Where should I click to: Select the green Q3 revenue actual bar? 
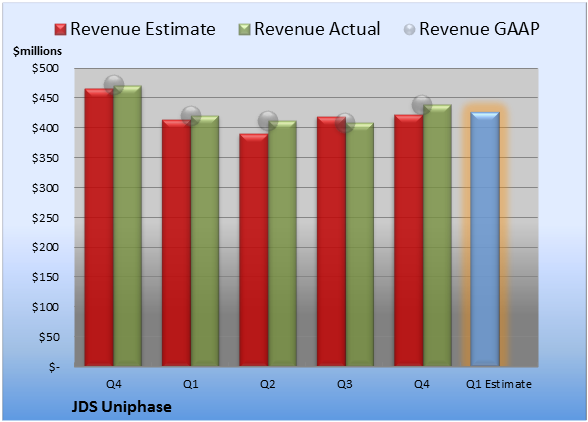(x=360, y=245)
